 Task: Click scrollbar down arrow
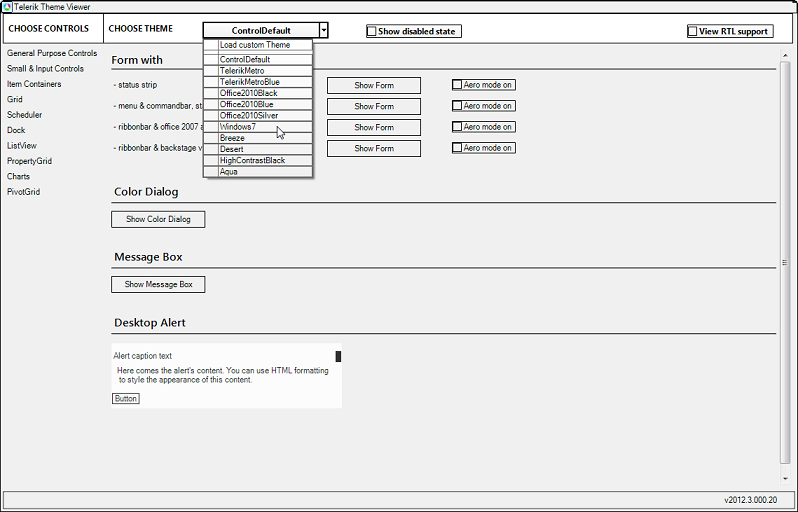[785, 478]
